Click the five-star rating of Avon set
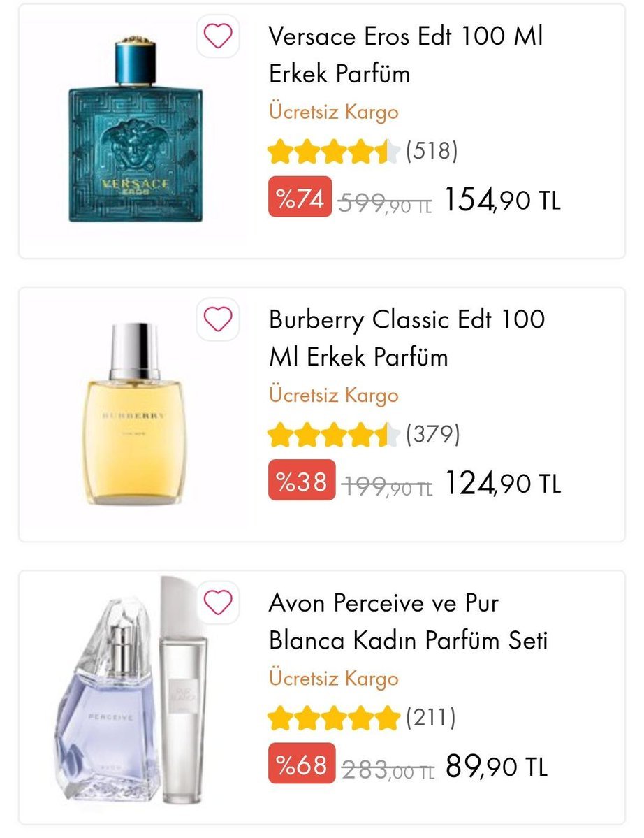Image resolution: width=644 pixels, height=838 pixels. (x=334, y=718)
